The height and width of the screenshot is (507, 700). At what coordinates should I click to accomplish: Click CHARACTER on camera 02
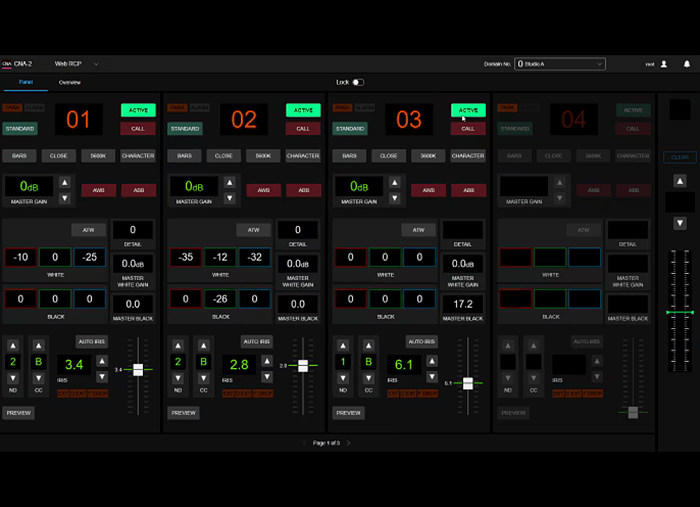tap(303, 156)
